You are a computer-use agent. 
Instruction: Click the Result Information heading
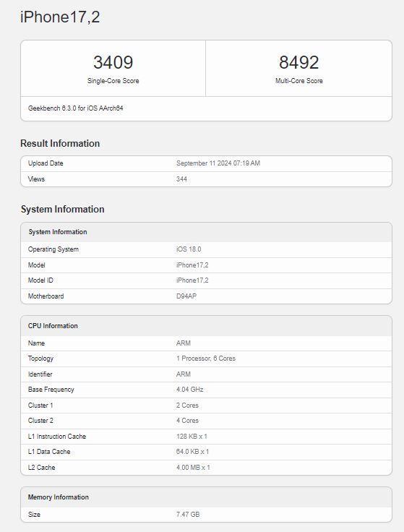tap(60, 143)
